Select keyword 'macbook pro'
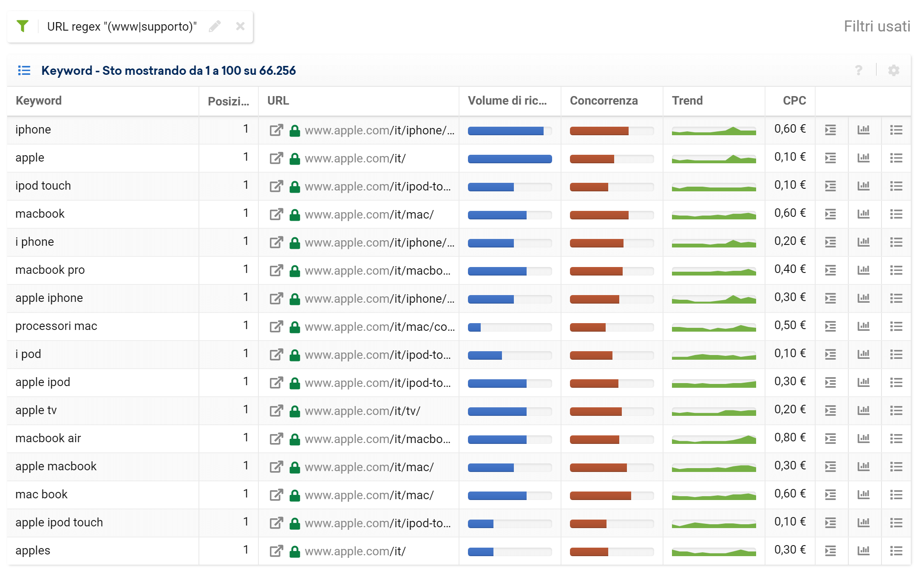The image size is (924, 574). [50, 270]
